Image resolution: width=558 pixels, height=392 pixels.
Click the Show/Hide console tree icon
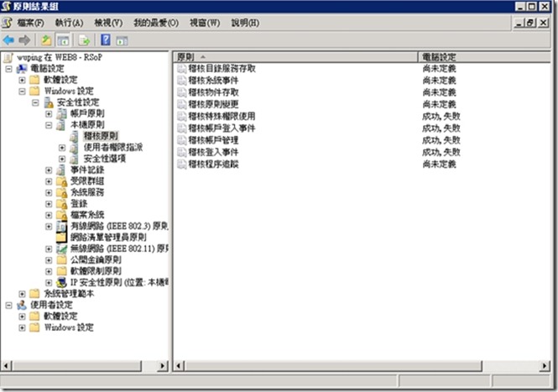[63, 39]
